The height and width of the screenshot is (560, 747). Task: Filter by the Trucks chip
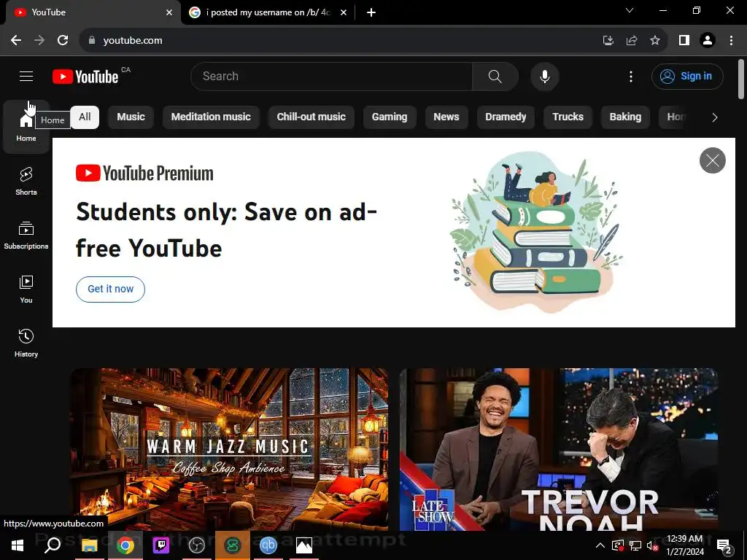coord(568,117)
